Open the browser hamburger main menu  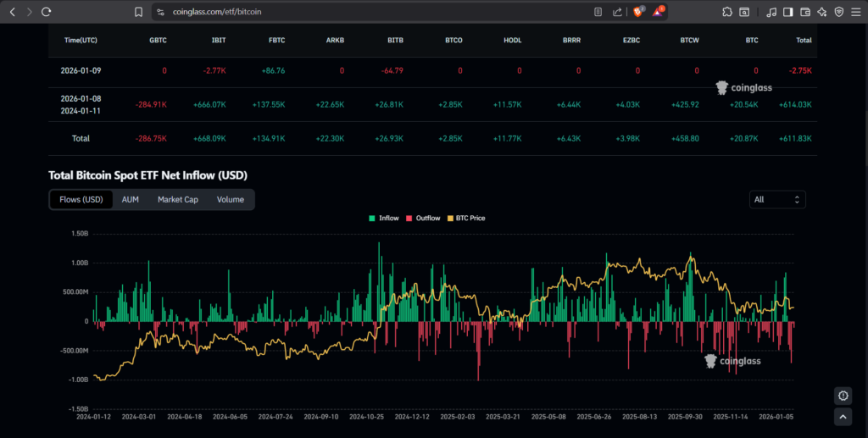[856, 12]
